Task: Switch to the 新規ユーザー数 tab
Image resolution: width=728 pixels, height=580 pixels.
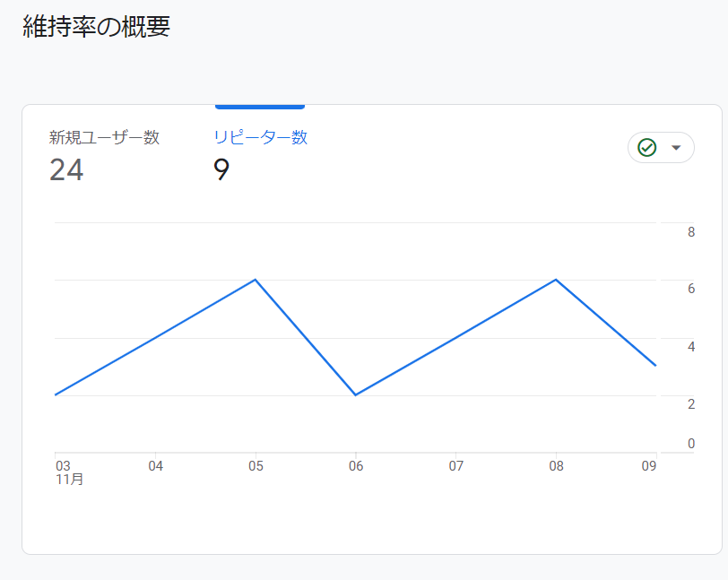Action: (104, 137)
